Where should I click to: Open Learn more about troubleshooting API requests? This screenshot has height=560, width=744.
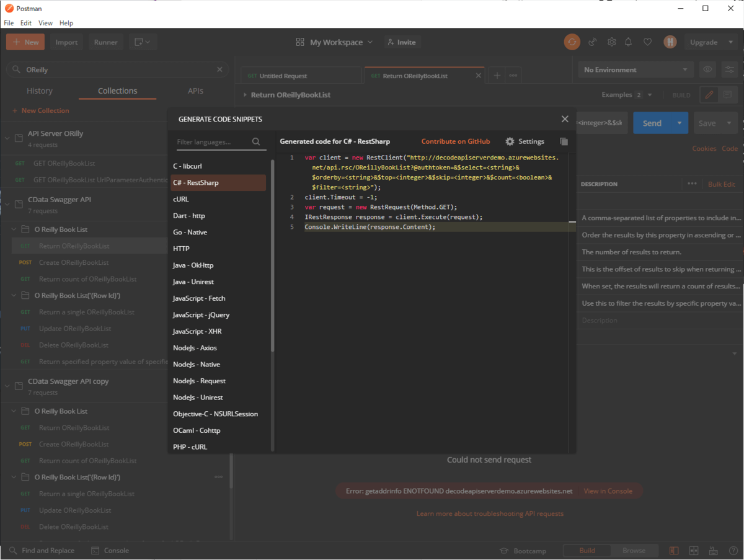click(x=490, y=513)
